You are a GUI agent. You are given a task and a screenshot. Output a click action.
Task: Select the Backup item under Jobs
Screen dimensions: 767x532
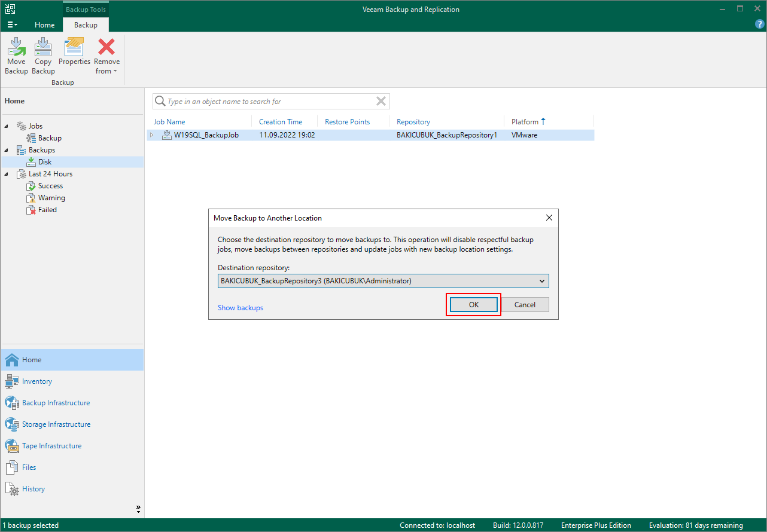[x=50, y=138]
